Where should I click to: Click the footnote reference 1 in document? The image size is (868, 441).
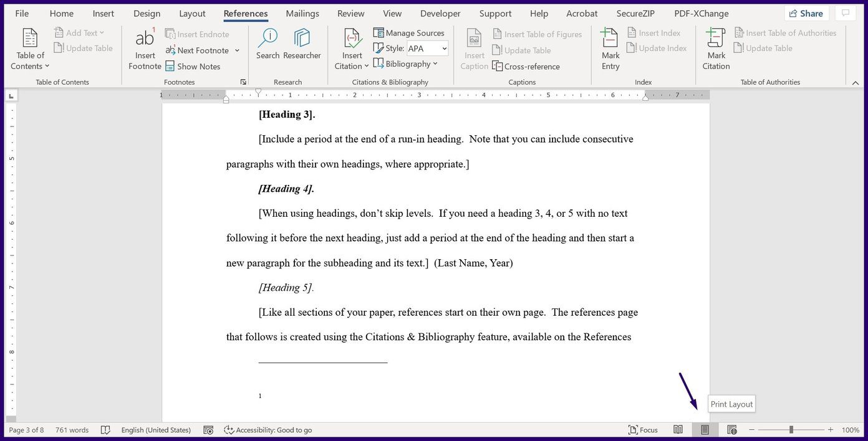point(260,396)
